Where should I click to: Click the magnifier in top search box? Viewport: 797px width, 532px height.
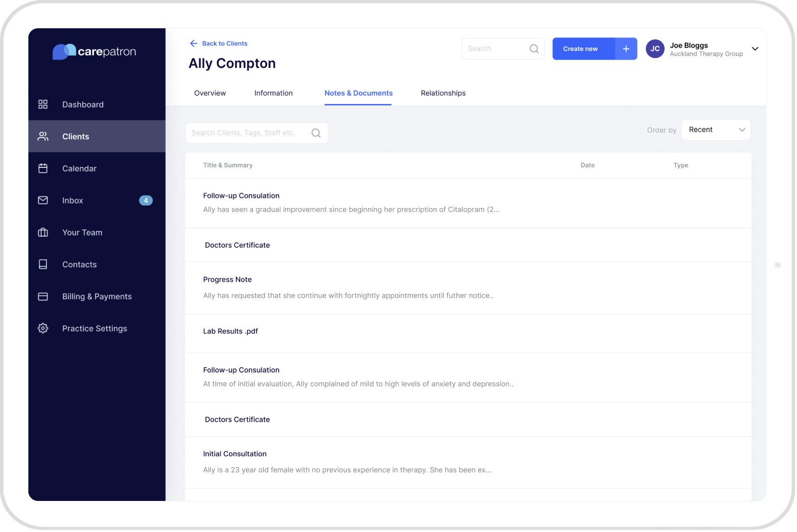coord(534,49)
